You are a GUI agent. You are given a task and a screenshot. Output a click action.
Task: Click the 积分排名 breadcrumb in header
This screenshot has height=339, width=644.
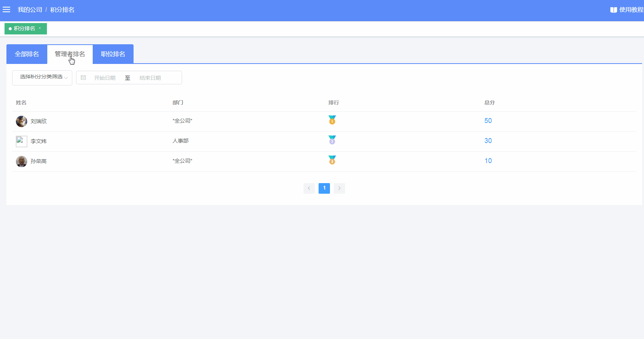[x=62, y=10]
